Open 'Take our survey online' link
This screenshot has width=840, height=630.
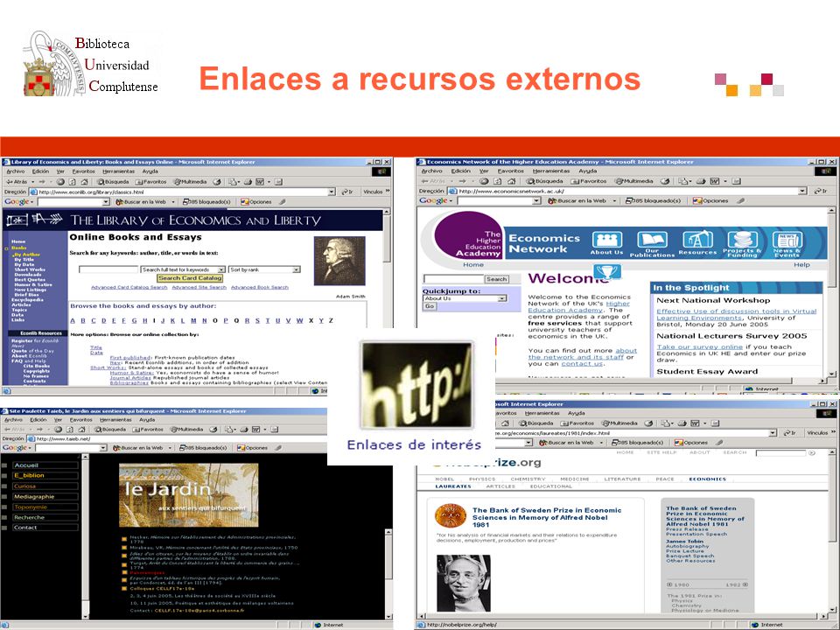pos(699,347)
